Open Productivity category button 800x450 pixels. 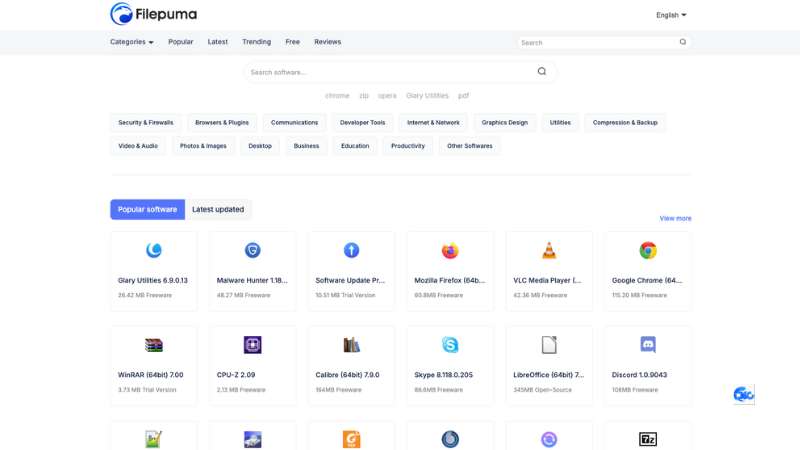(x=408, y=146)
